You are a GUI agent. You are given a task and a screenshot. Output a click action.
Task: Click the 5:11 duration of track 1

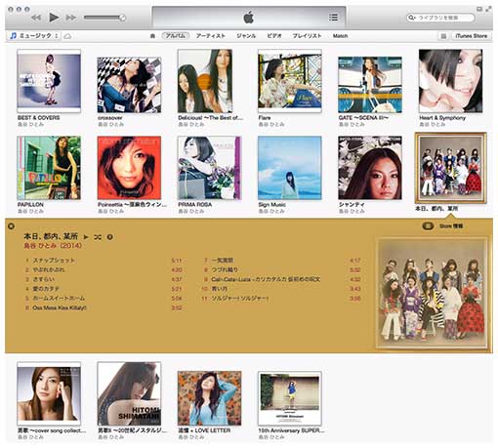tap(177, 261)
